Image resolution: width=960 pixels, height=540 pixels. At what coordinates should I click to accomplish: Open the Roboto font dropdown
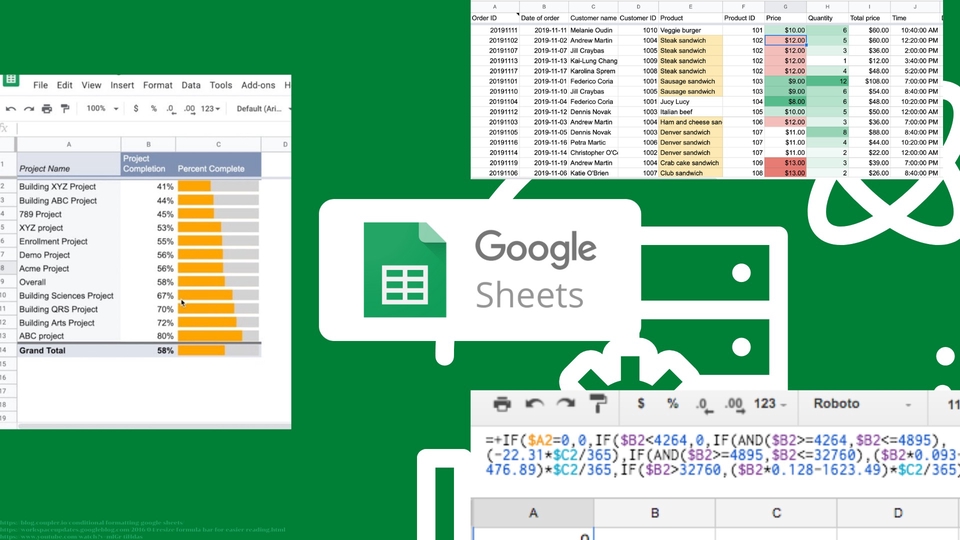(x=861, y=403)
